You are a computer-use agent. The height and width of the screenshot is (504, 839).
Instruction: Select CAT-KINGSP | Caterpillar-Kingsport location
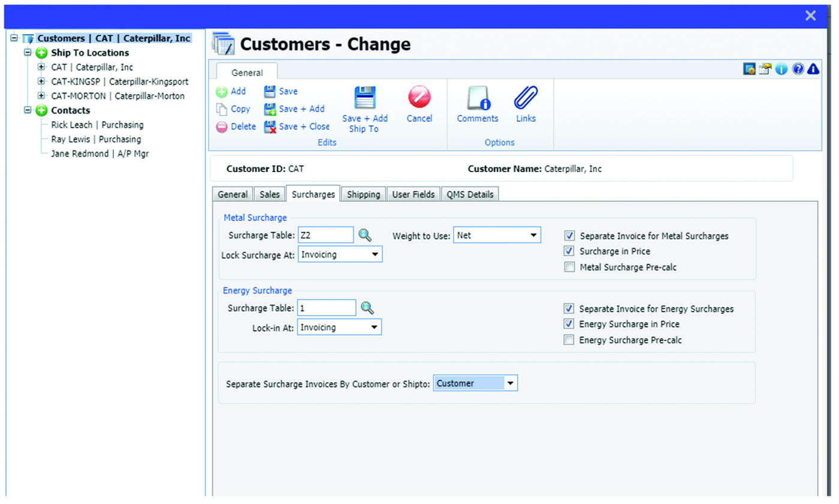(120, 82)
